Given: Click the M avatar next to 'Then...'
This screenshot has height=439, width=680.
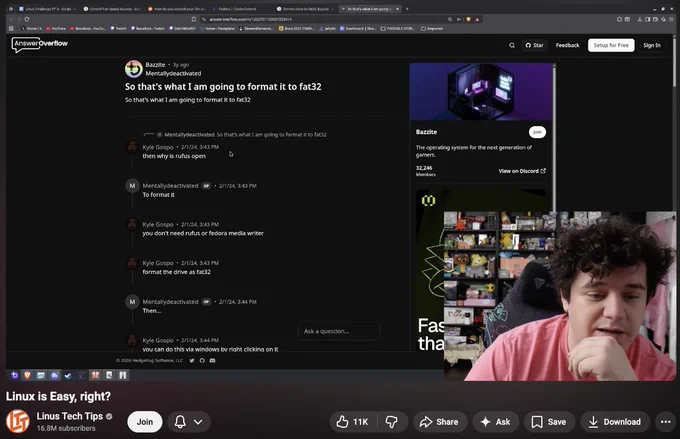Looking at the screenshot, I should point(132,301).
